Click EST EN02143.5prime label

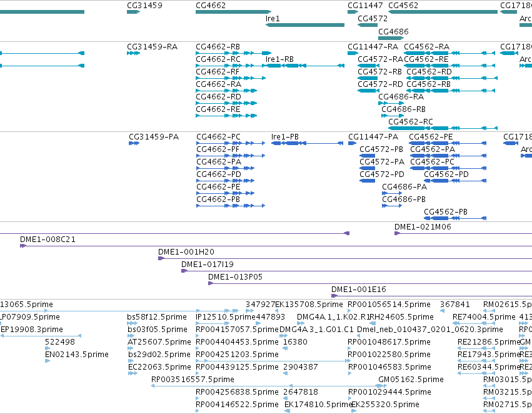pyautogui.click(x=77, y=355)
